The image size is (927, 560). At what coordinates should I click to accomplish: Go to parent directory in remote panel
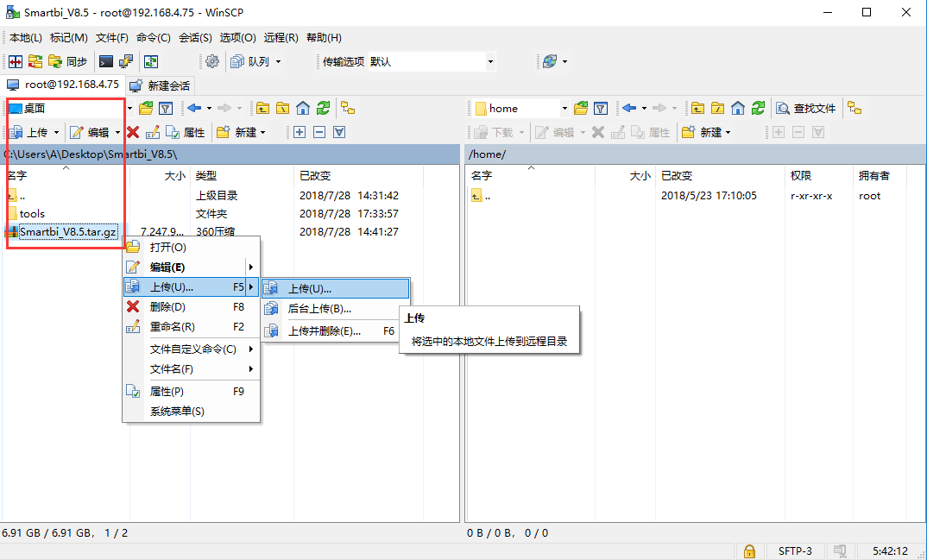coord(697,108)
